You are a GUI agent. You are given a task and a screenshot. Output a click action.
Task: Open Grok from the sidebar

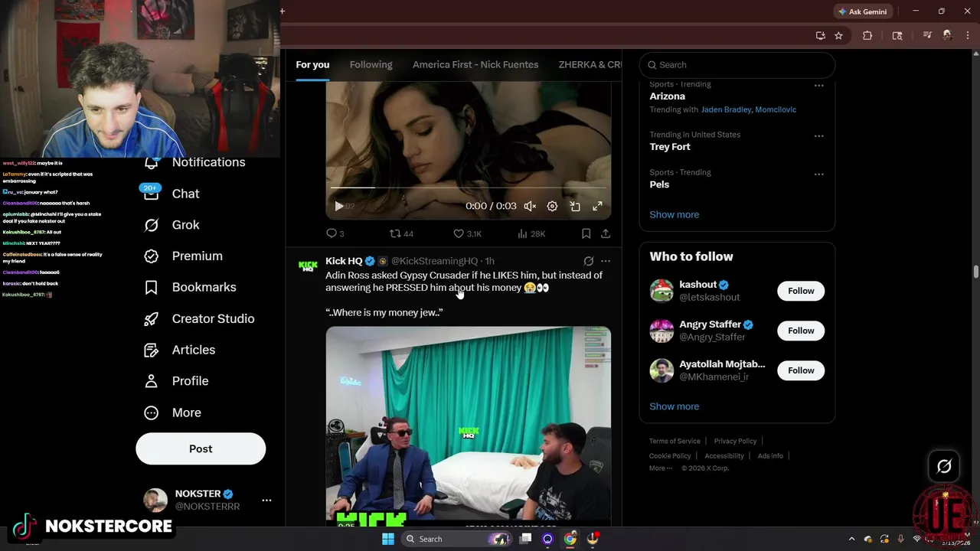tap(171, 225)
